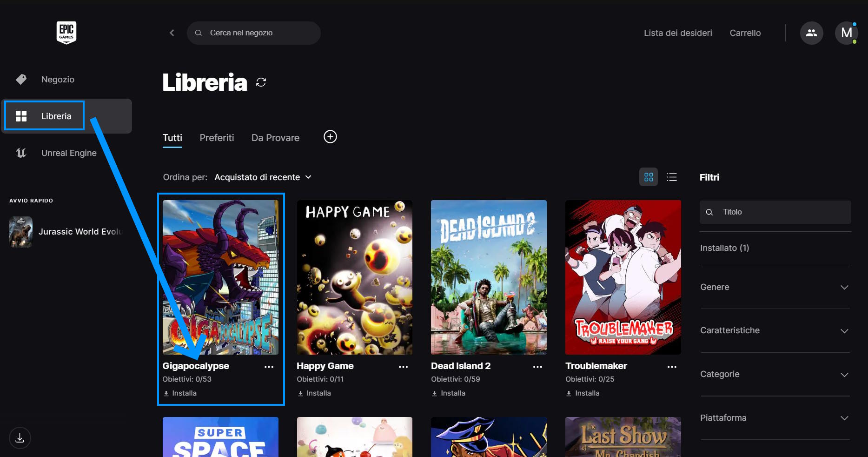Switch to grid view
Viewport: 868px width, 457px height.
click(x=649, y=177)
